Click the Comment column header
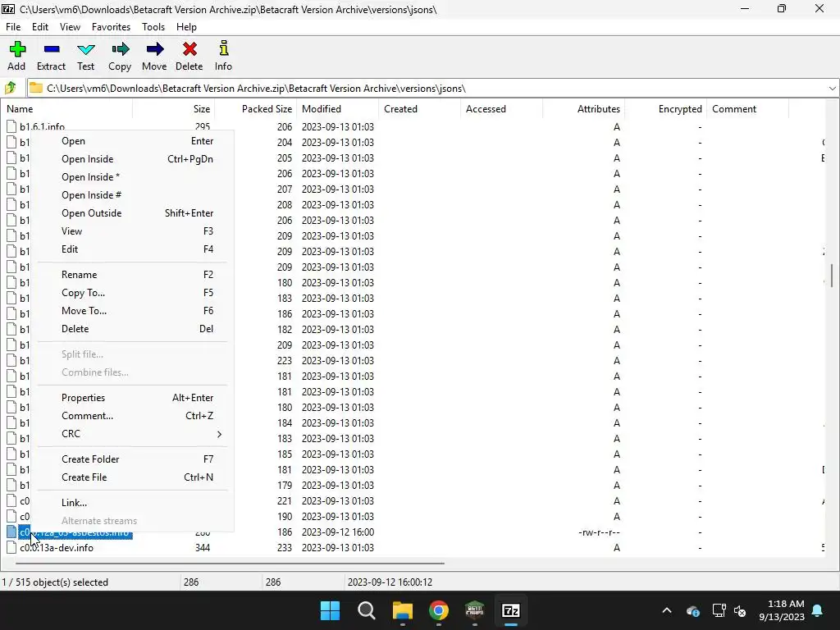The height and width of the screenshot is (630, 840). point(747,109)
